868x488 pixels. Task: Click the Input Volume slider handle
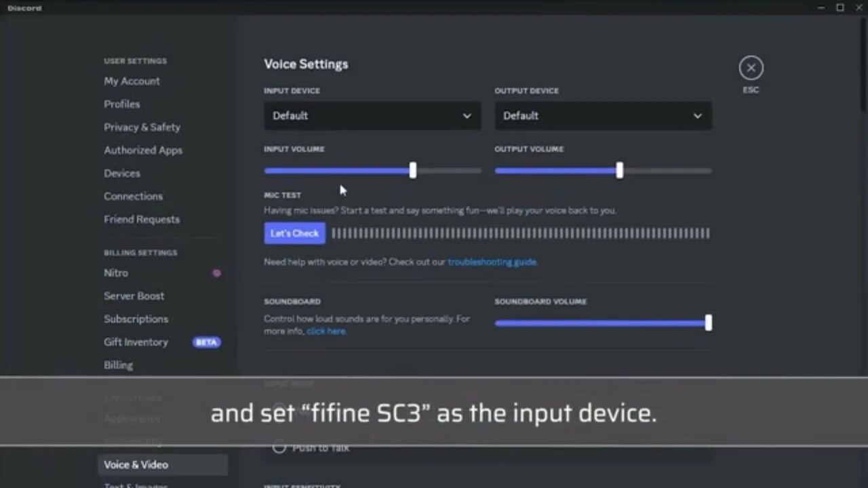413,170
